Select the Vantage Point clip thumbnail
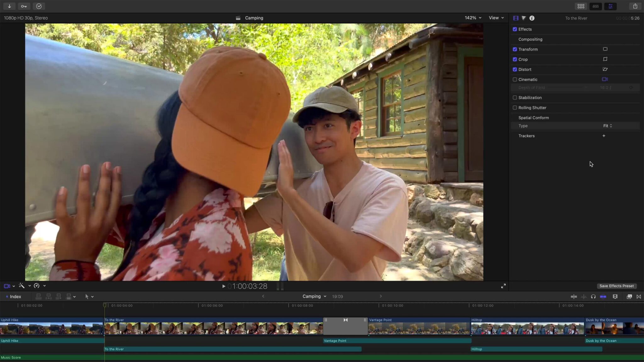The image size is (644, 362). pos(418,328)
